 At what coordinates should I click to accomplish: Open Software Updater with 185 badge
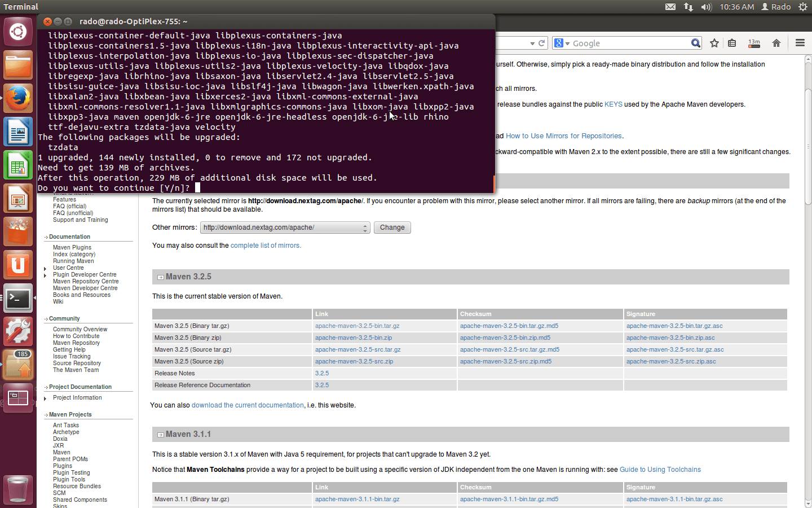(x=18, y=365)
